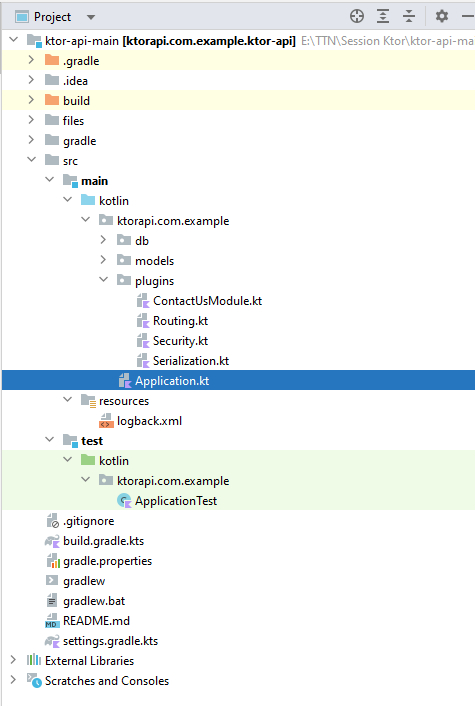Click the Collapse All toolbar icon
This screenshot has height=706, width=475.
(x=409, y=16)
